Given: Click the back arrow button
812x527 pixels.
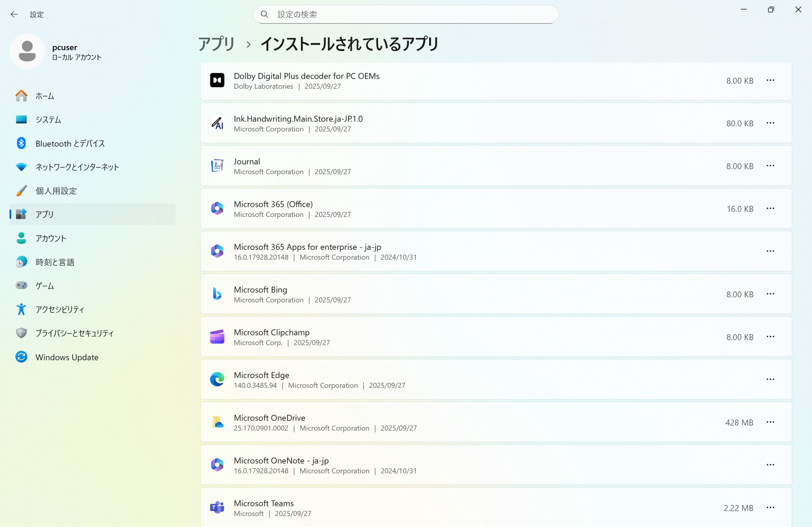Looking at the screenshot, I should click(x=14, y=14).
